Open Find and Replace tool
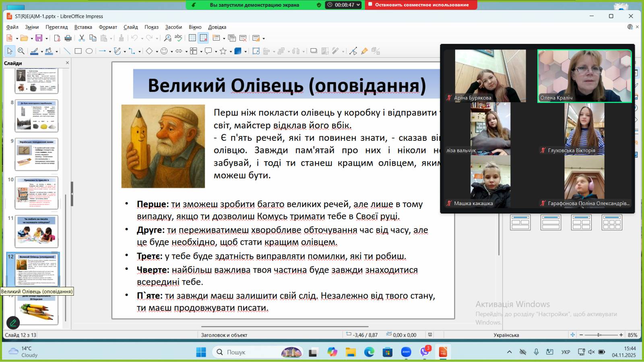 pos(167,38)
